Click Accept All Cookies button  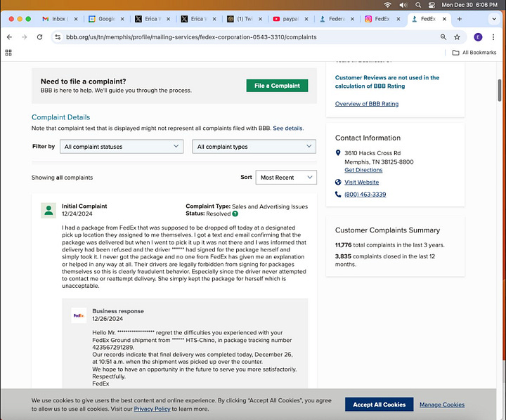point(379,405)
